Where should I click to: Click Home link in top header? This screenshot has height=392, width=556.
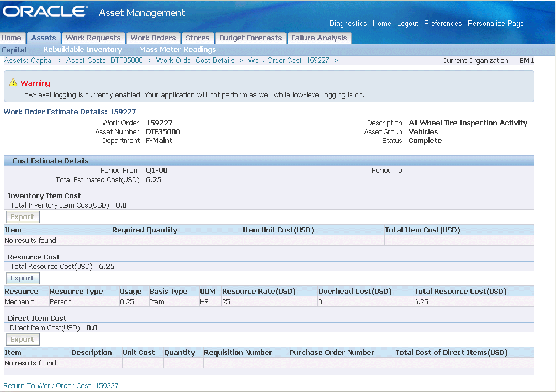382,23
